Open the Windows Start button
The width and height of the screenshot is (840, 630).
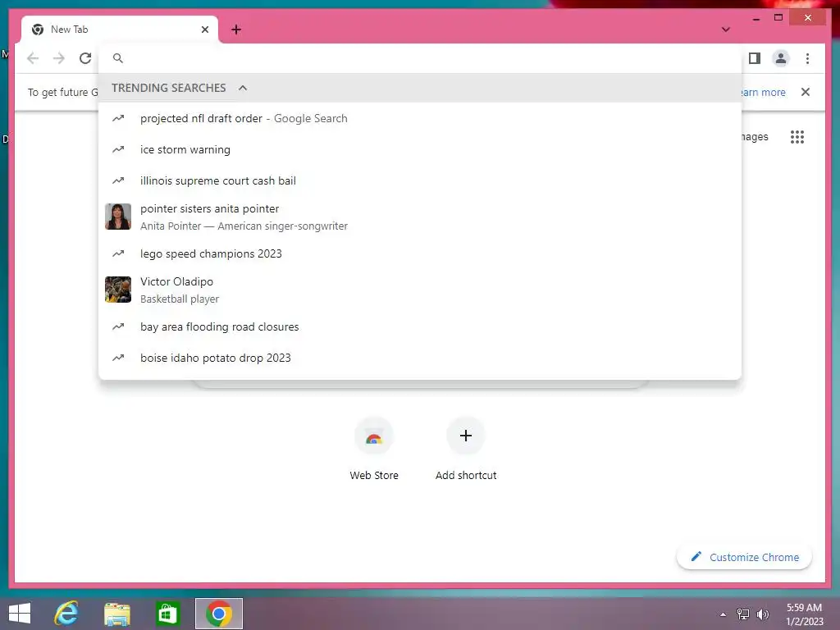point(20,614)
